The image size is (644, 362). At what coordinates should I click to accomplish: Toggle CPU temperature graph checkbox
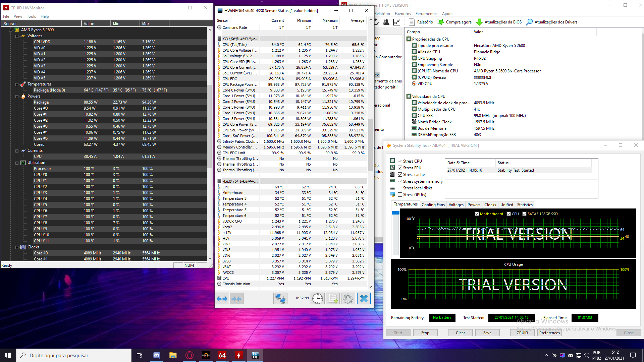coord(508,214)
